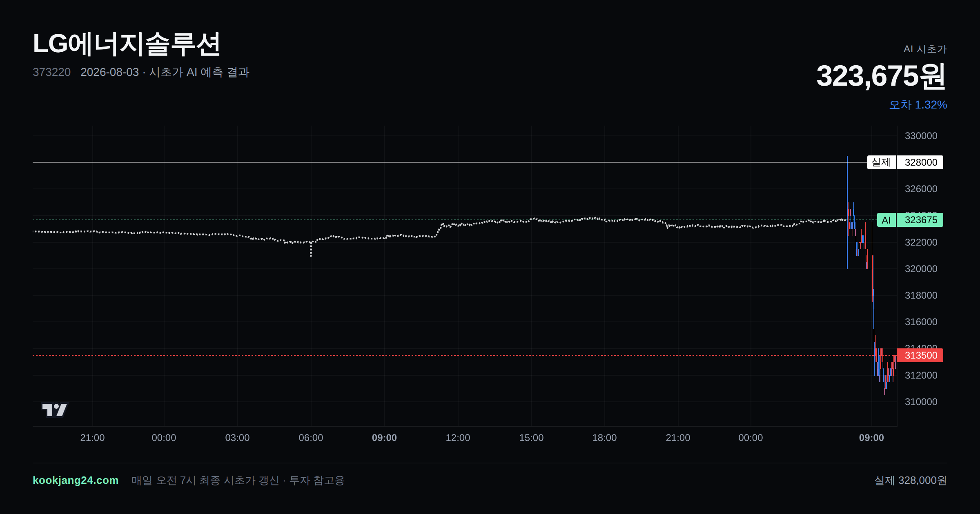The width and height of the screenshot is (980, 514).
Task: Click the 18:00 time axis label
Action: pyautogui.click(x=604, y=438)
